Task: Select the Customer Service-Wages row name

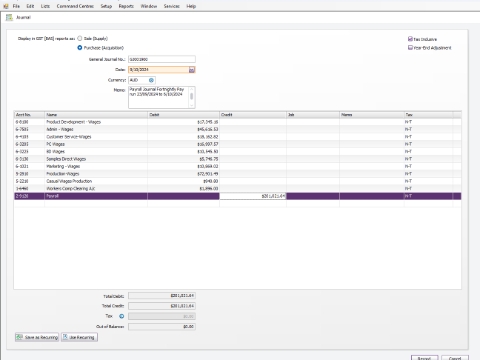Action: point(69,137)
